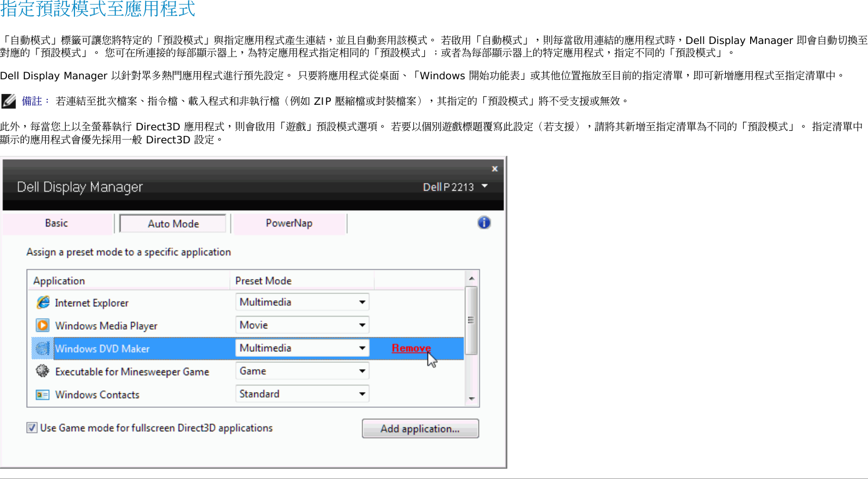Click the Windows DVD Maker icon
This screenshot has width=868, height=479.
pyautogui.click(x=42, y=348)
